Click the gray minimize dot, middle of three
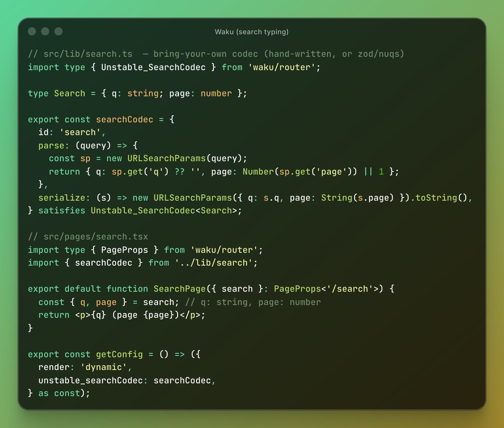The width and height of the screenshot is (504, 428). [x=45, y=32]
